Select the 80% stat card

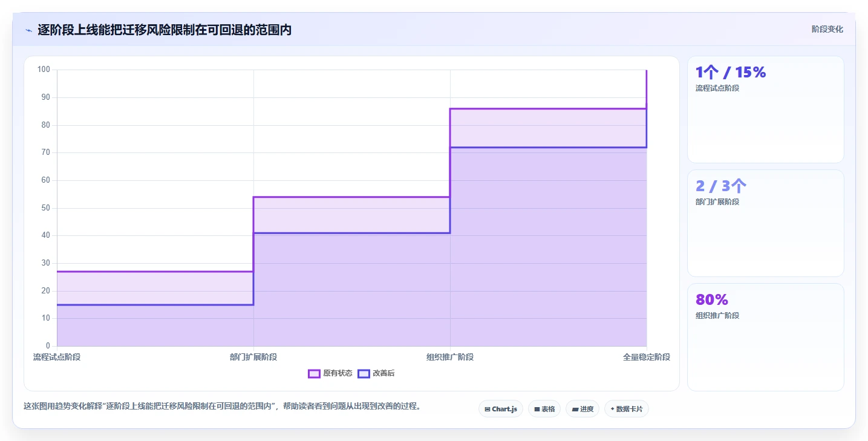click(766, 337)
